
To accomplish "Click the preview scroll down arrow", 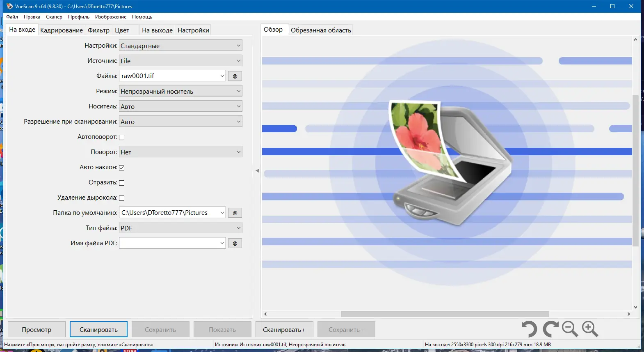I will [635, 307].
